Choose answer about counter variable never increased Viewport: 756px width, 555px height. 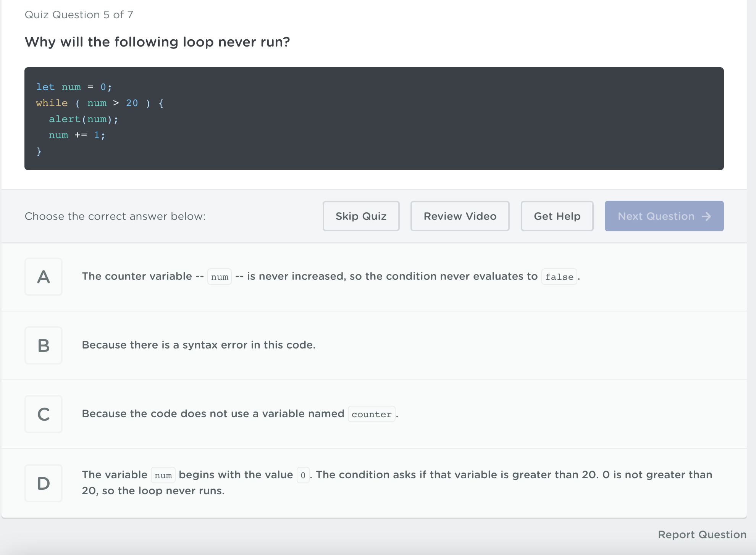331,276
